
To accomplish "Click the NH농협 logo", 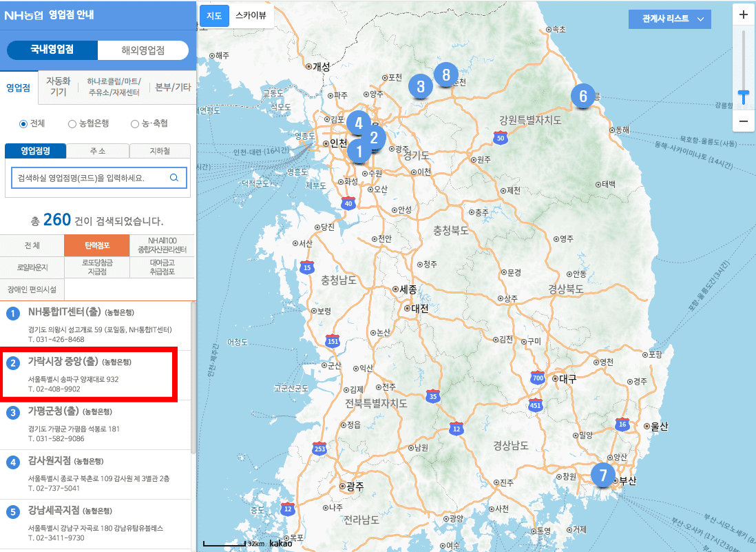I will click(x=23, y=15).
